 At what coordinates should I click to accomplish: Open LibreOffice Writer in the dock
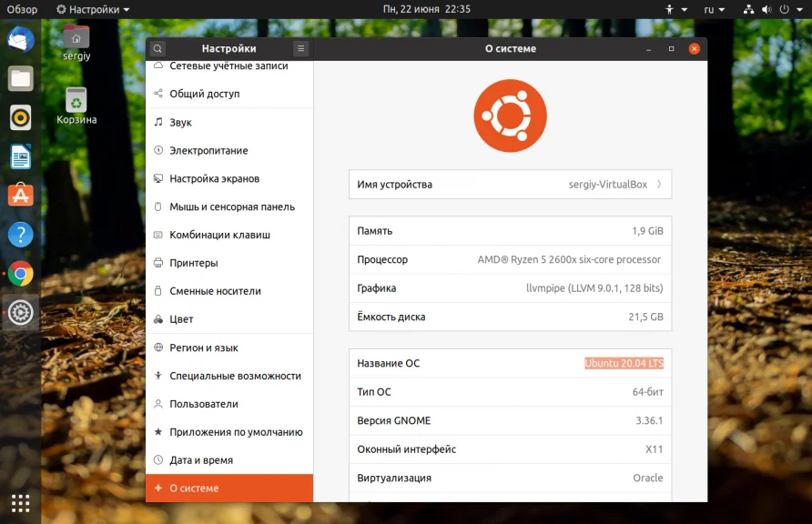[21, 156]
